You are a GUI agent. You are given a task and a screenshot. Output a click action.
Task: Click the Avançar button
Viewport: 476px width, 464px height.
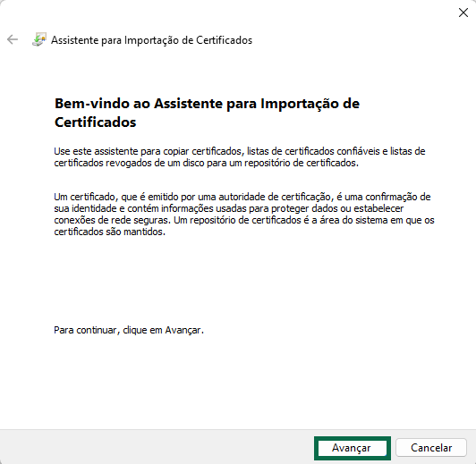point(353,448)
